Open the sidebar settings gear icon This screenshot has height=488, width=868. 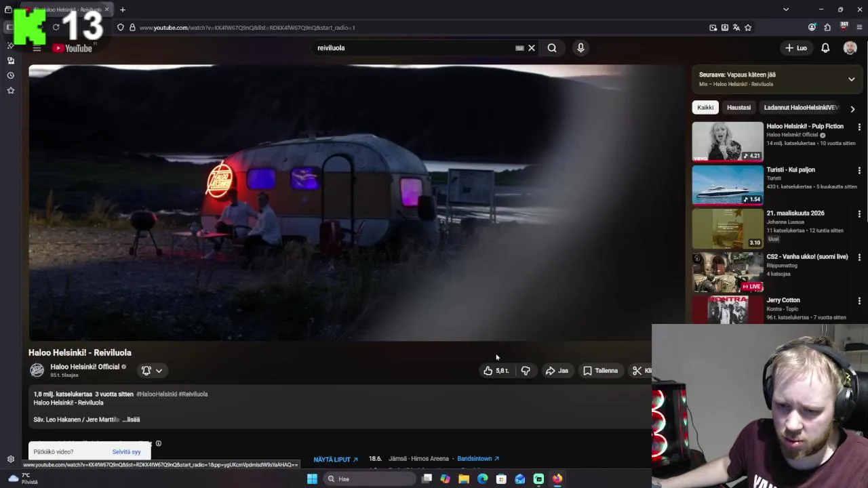tap(11, 459)
